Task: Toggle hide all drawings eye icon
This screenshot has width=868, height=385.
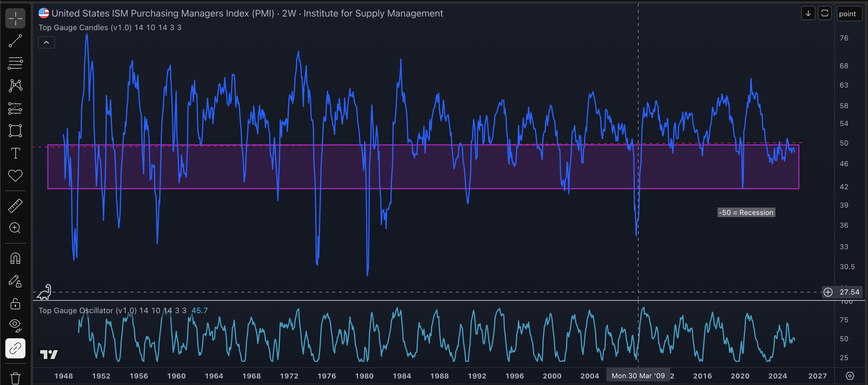Action: (x=15, y=325)
